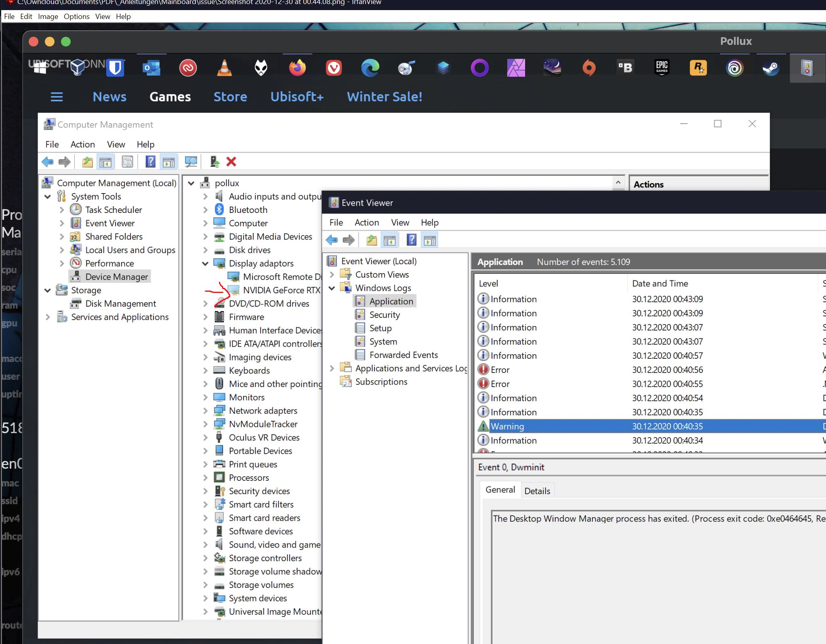This screenshot has width=826, height=644.
Task: Click red X uninstall device icon
Action: [x=231, y=162]
